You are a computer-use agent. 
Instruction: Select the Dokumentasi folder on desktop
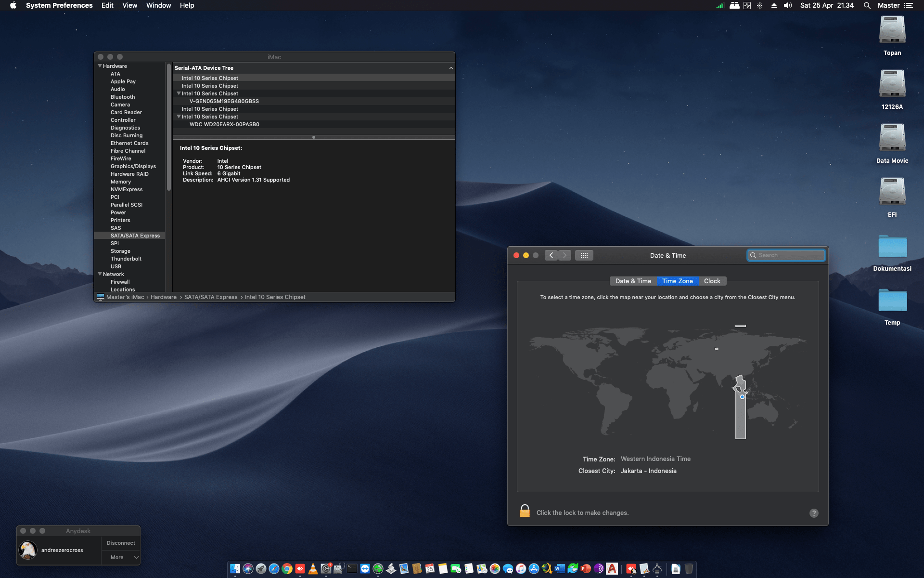(892, 247)
